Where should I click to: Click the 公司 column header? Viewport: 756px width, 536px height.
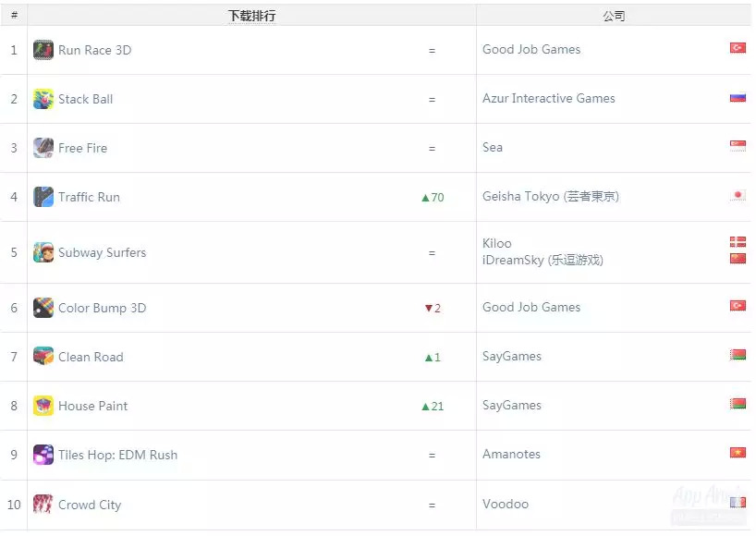pyautogui.click(x=614, y=16)
